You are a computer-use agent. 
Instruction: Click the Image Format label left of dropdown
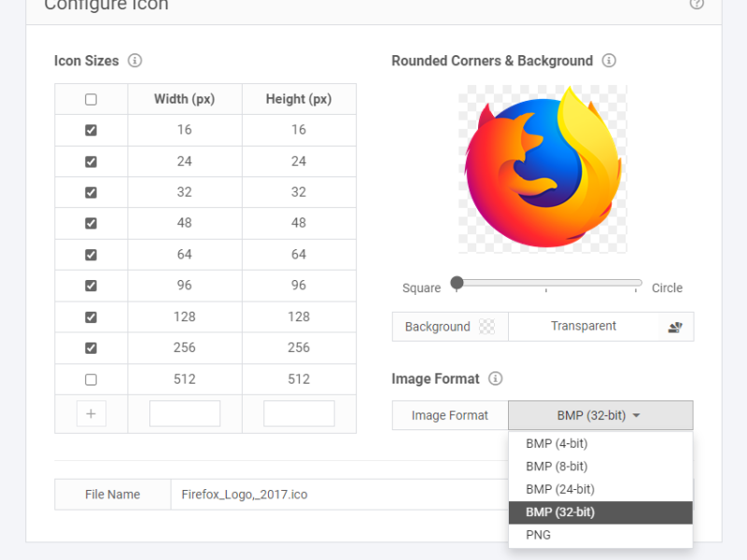[450, 415]
